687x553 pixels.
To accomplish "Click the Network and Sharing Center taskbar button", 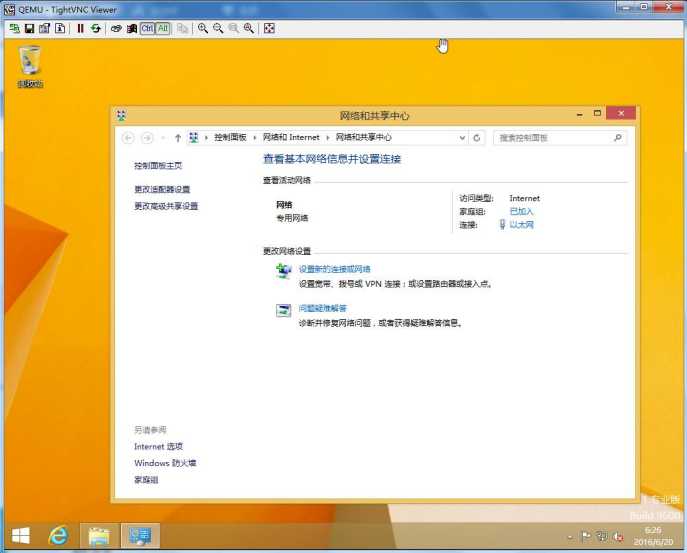I will pyautogui.click(x=140, y=535).
